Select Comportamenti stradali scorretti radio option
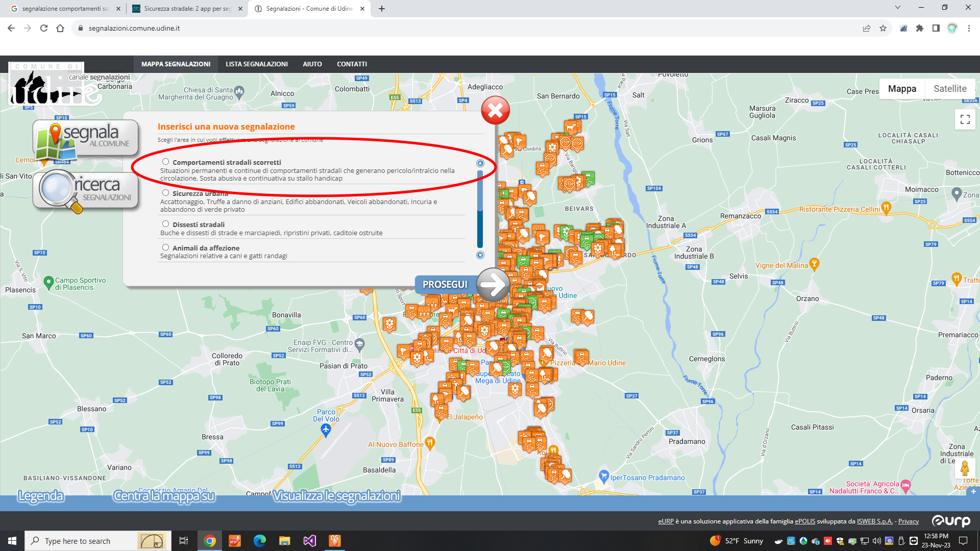The height and width of the screenshot is (551, 980). click(x=165, y=162)
